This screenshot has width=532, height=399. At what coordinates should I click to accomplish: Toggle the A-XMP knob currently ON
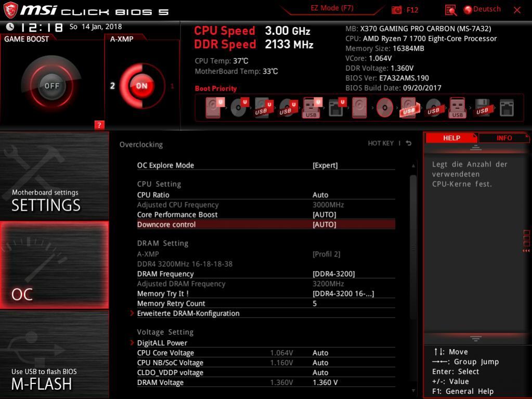pos(142,85)
